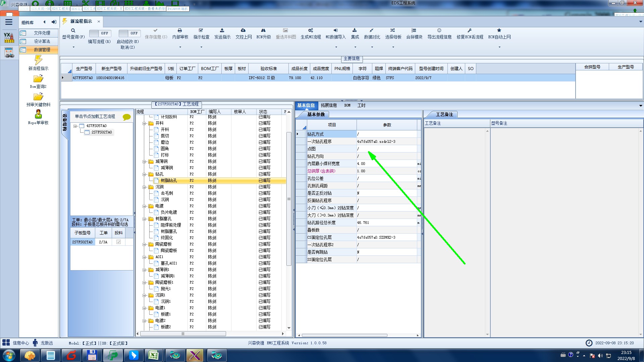
Task: Open the Bom查询2 folder icon
Action: click(x=38, y=79)
